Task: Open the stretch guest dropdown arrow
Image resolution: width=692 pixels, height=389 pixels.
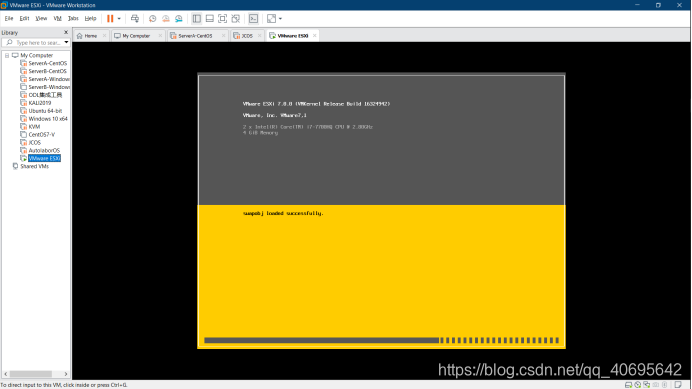Action: [x=280, y=19]
